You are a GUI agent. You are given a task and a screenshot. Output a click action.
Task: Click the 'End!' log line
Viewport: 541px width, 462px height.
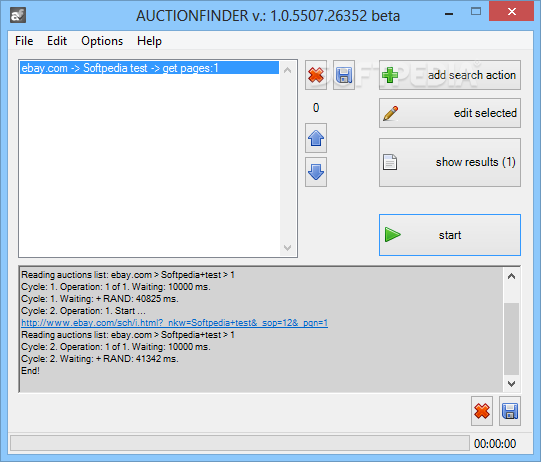30,371
